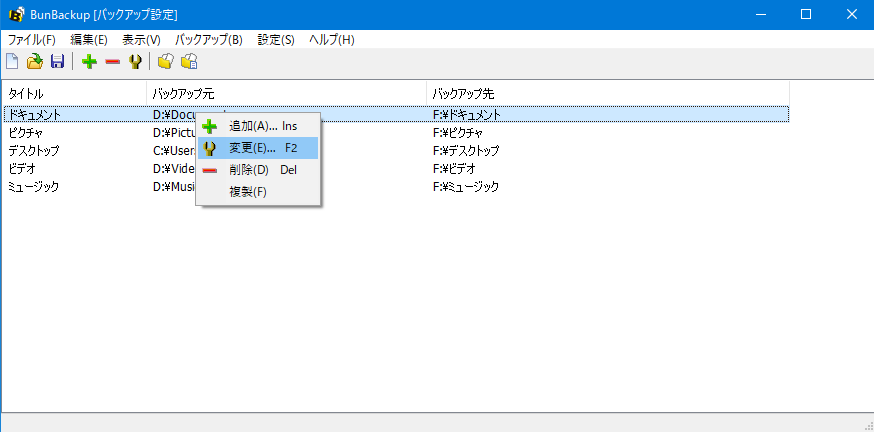Click the source path starting D:¥Pictu
Image resolution: width=874 pixels, height=432 pixels.
tap(173, 133)
